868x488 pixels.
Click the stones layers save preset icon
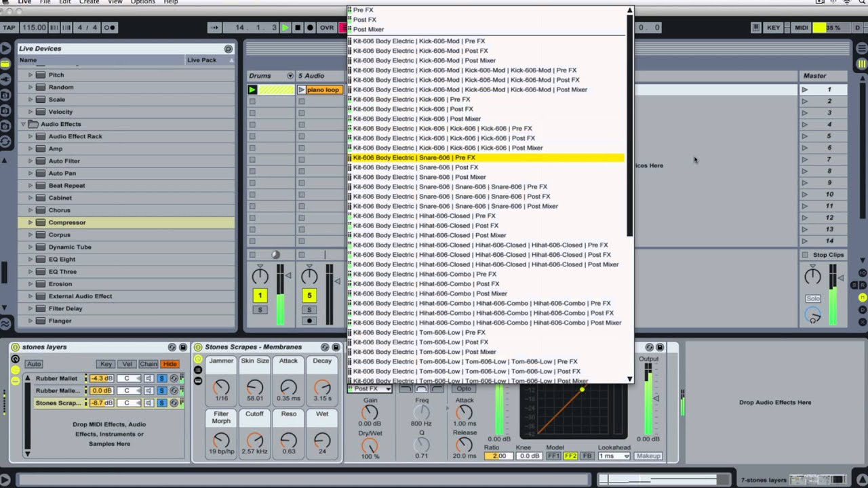point(183,347)
